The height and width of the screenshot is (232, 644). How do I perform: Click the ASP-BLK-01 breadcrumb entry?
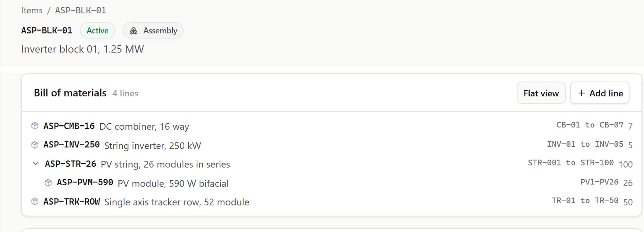click(x=80, y=10)
